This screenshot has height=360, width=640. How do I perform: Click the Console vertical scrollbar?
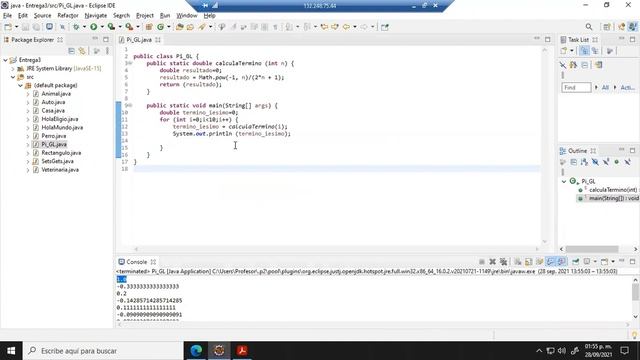(x=635, y=298)
